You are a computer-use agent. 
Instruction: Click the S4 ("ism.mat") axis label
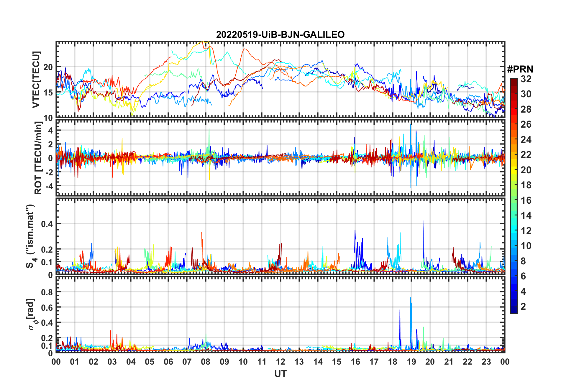pos(30,236)
